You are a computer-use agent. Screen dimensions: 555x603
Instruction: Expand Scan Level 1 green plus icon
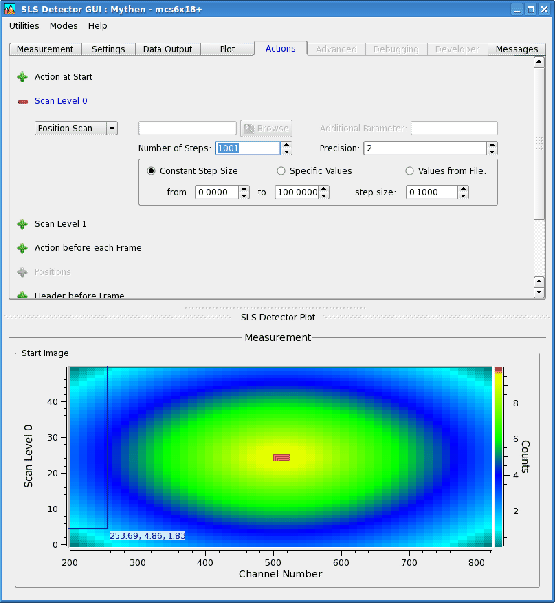point(22,224)
